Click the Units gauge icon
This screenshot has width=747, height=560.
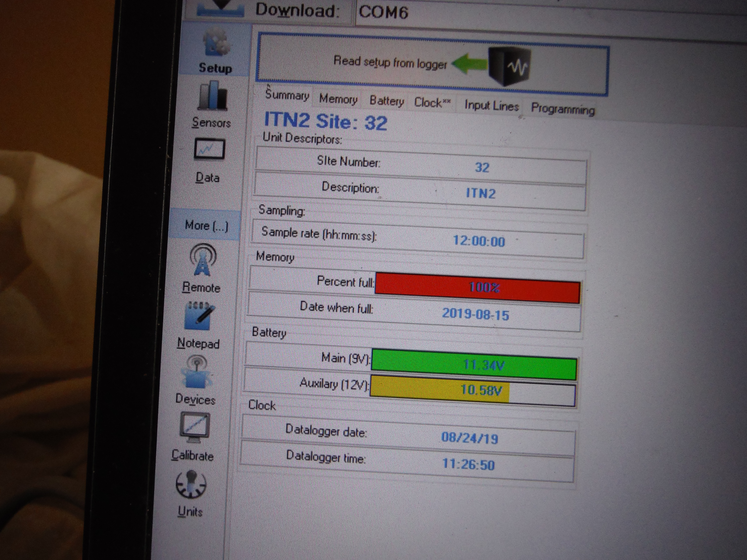pos(191,484)
